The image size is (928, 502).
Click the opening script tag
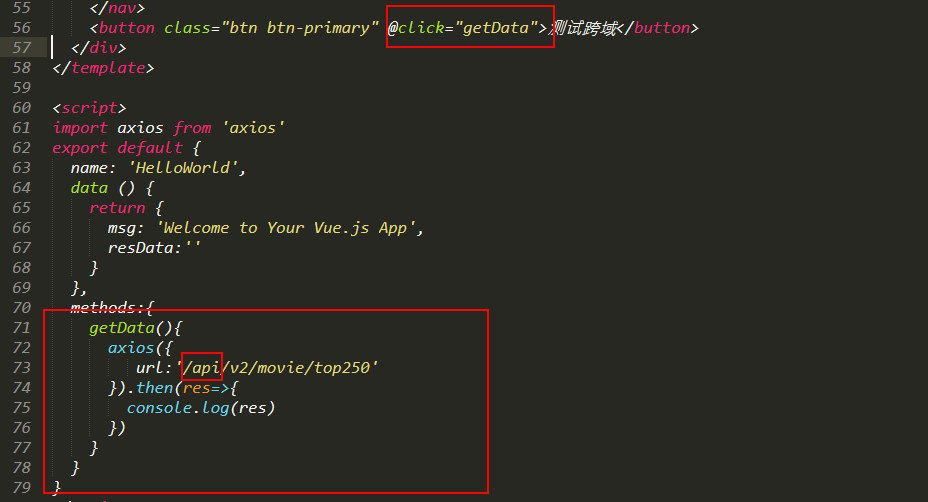89,108
